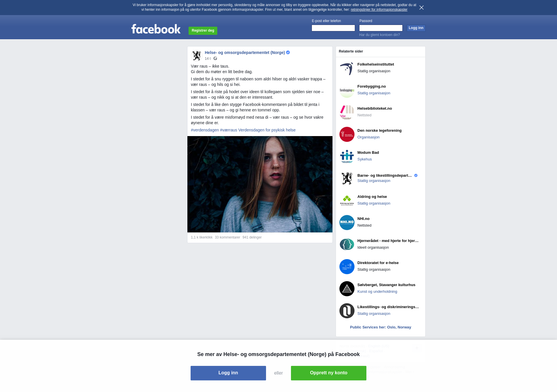557x392 pixels.
Task: Click the header Logg inn button
Action: [x=416, y=28]
